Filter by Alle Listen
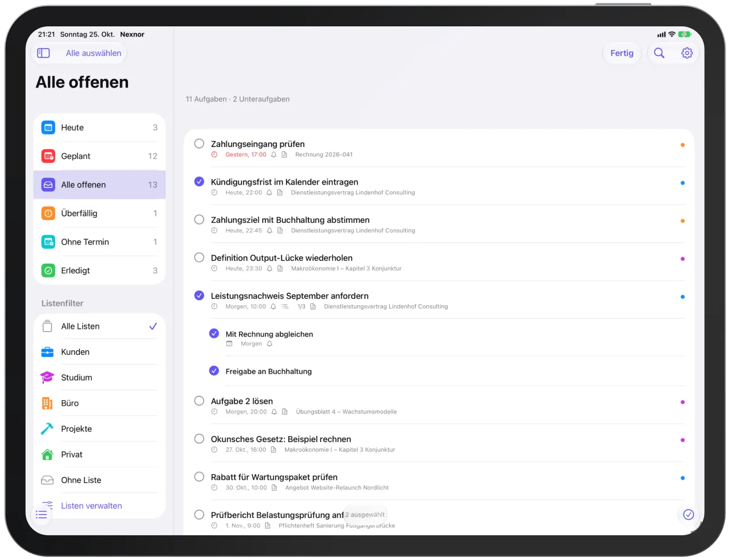 (99, 327)
